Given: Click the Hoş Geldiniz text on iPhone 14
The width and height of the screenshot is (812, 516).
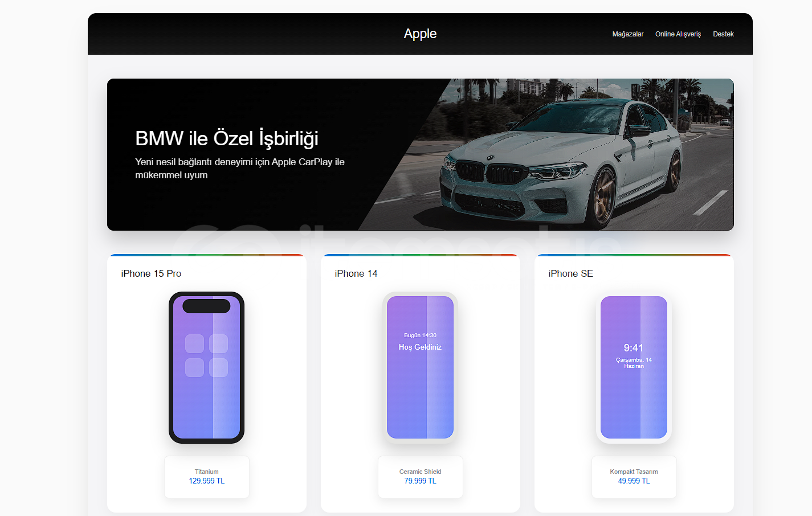Looking at the screenshot, I should (420, 347).
